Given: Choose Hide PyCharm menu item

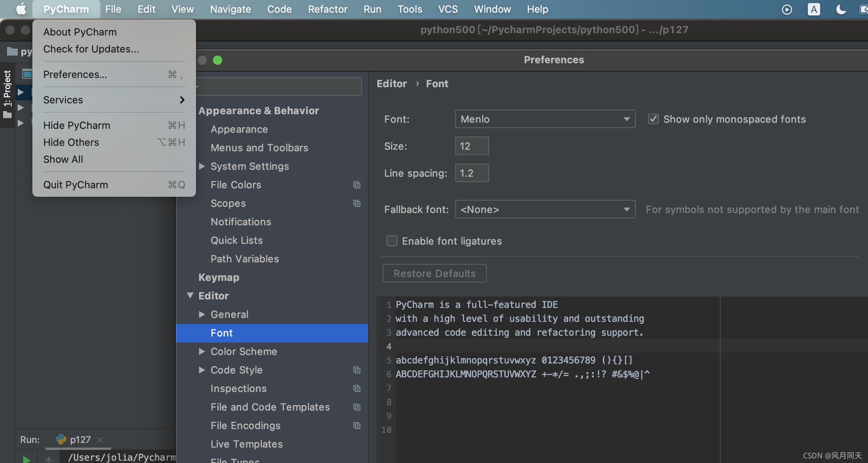Looking at the screenshot, I should click(x=114, y=125).
